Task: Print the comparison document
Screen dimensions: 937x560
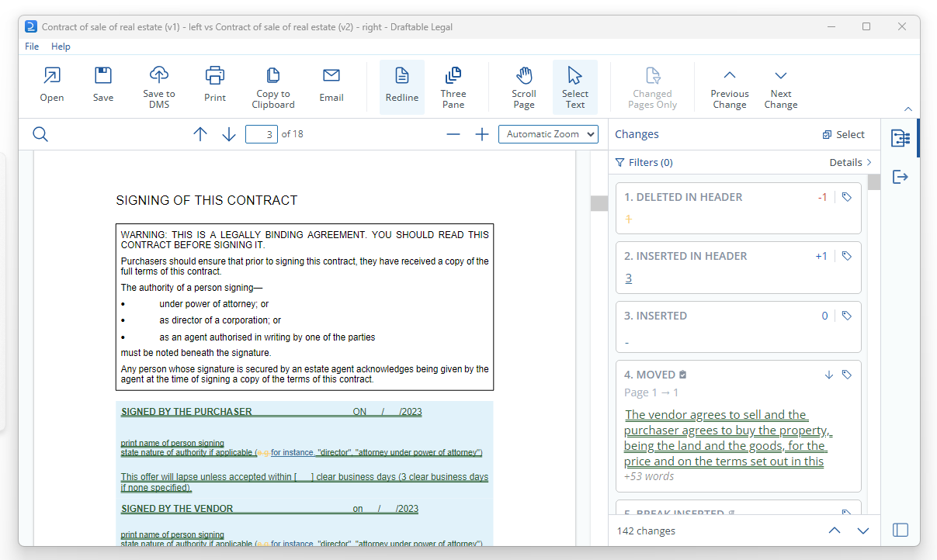Action: pos(215,85)
